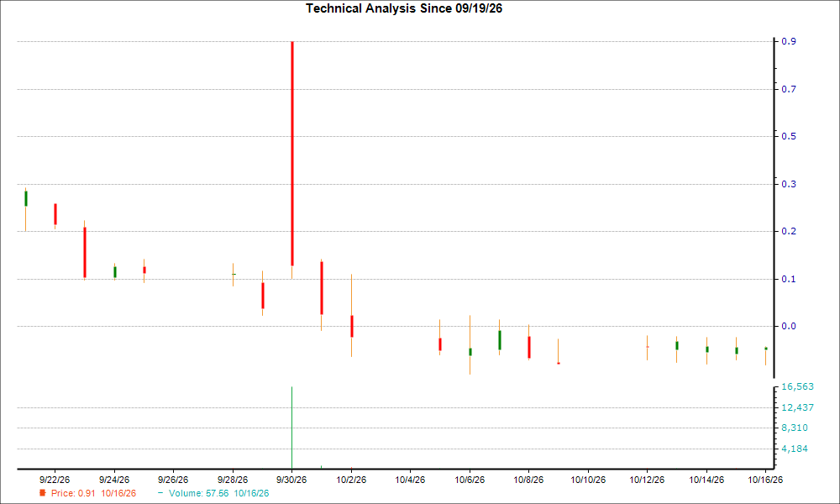Viewport: 840px width, 504px height.
Task: Click the 10/6/26 date axis label
Action: 470,480
